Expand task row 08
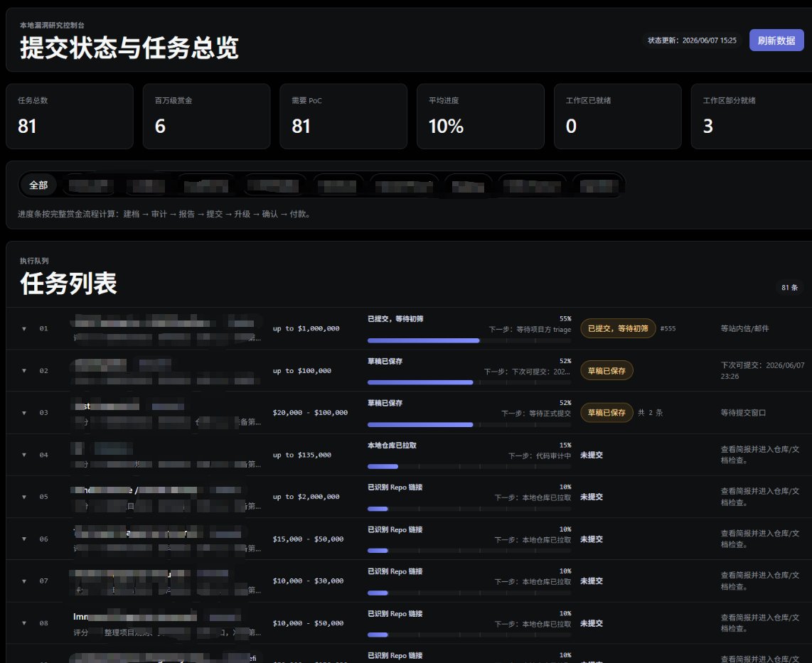The height and width of the screenshot is (663, 812). [x=24, y=623]
